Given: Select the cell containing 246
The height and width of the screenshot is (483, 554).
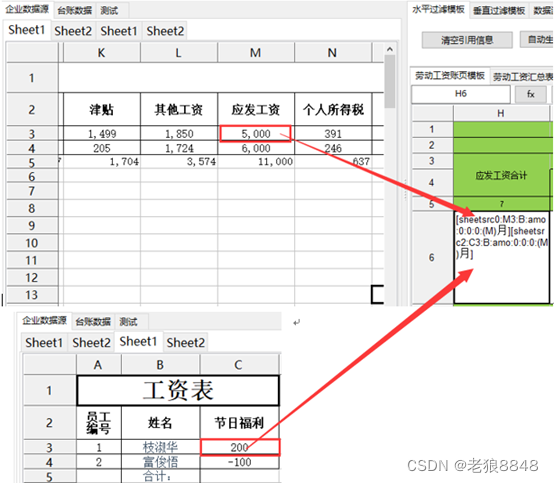Looking at the screenshot, I should pyautogui.click(x=333, y=148).
